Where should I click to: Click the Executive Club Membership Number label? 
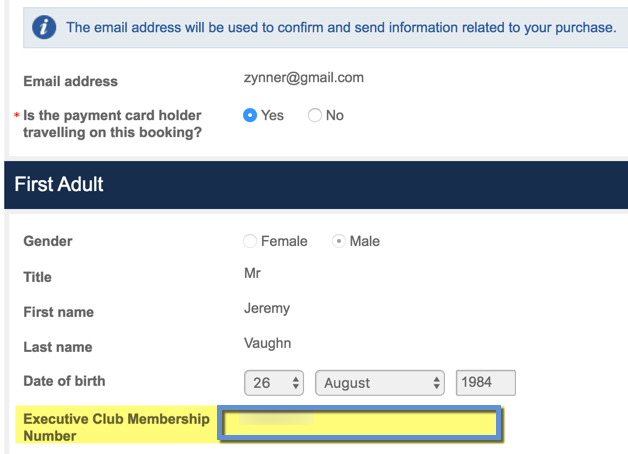[x=116, y=427]
